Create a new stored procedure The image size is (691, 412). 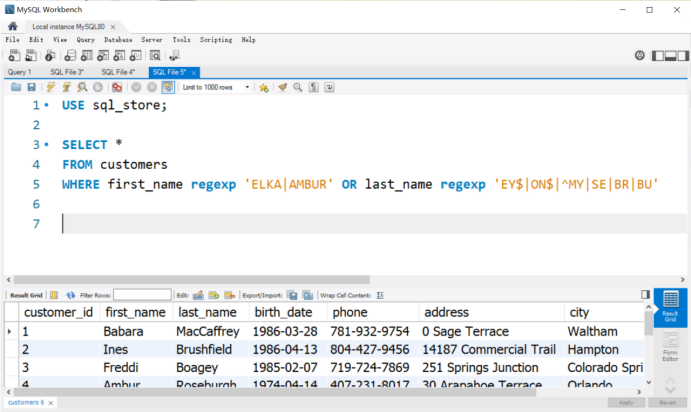click(119, 56)
